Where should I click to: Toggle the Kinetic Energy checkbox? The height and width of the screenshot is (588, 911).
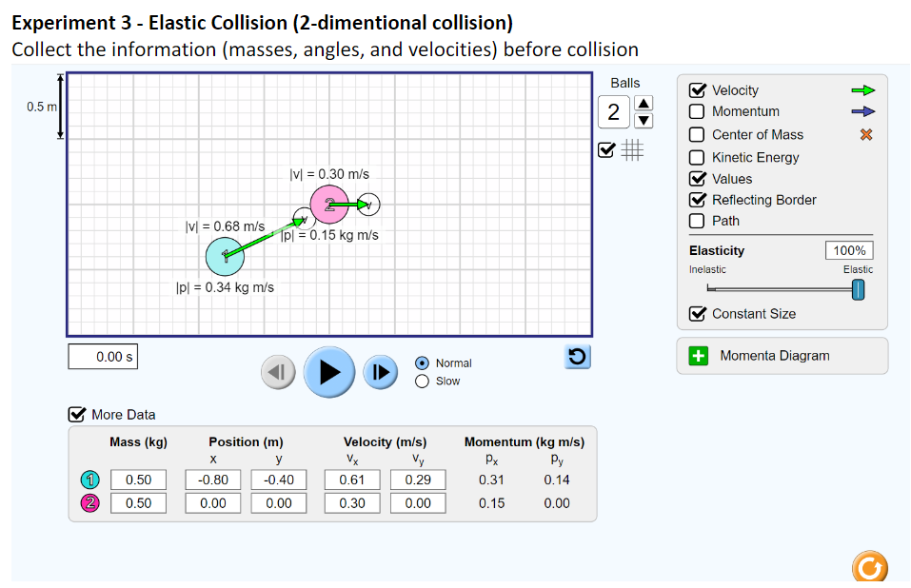point(700,156)
